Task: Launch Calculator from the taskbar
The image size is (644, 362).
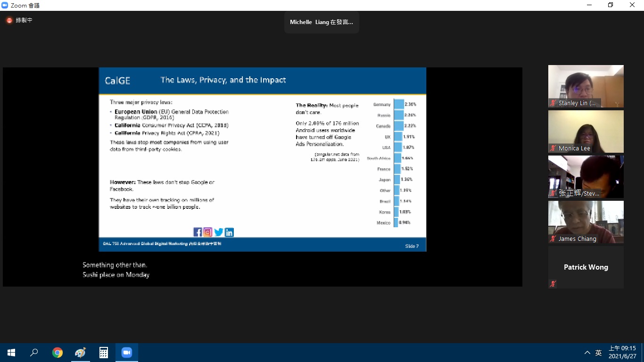Action: point(104,353)
